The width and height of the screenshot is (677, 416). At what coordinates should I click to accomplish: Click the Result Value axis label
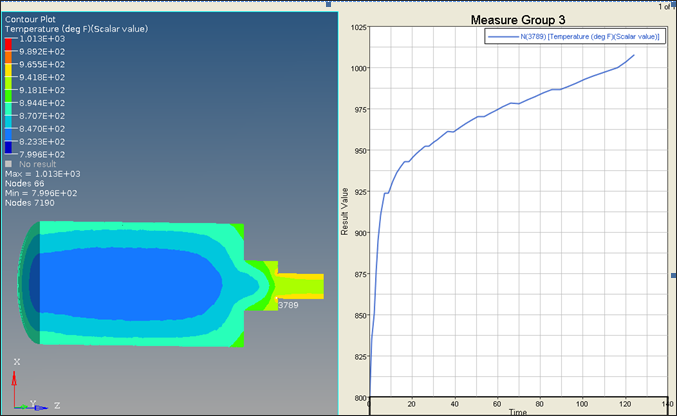coord(346,212)
